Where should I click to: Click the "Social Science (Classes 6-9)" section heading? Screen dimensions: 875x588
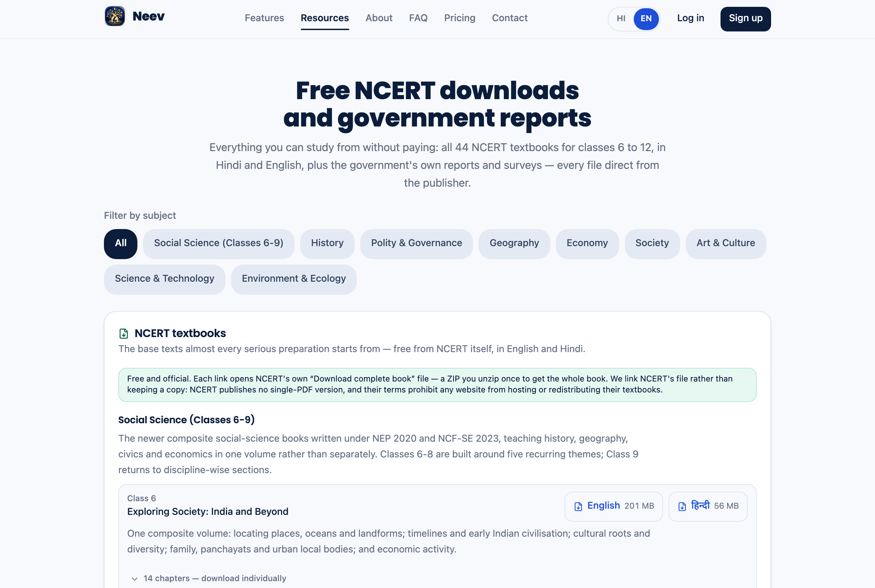point(186,420)
